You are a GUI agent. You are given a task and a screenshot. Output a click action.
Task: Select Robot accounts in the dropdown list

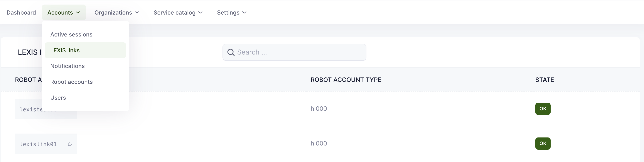[x=71, y=82]
